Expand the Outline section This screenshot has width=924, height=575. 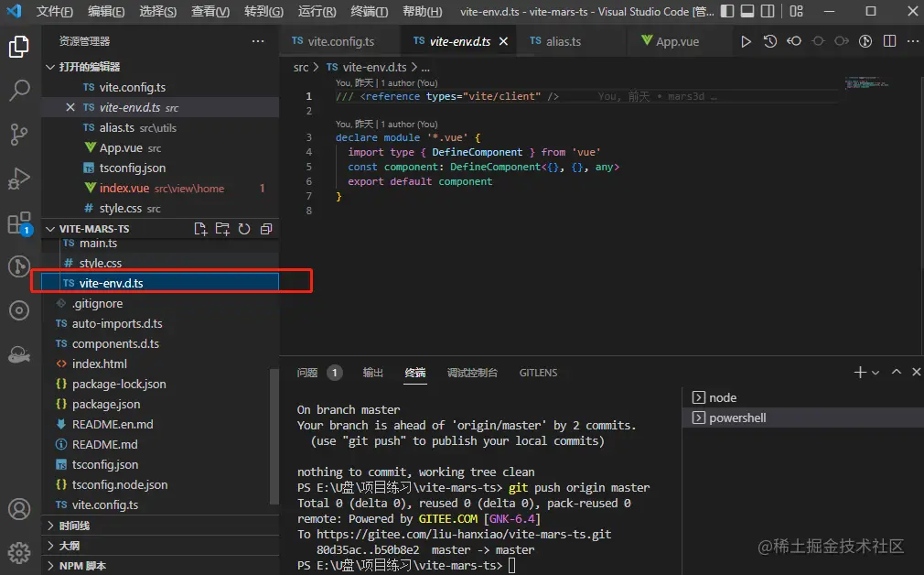(x=50, y=546)
